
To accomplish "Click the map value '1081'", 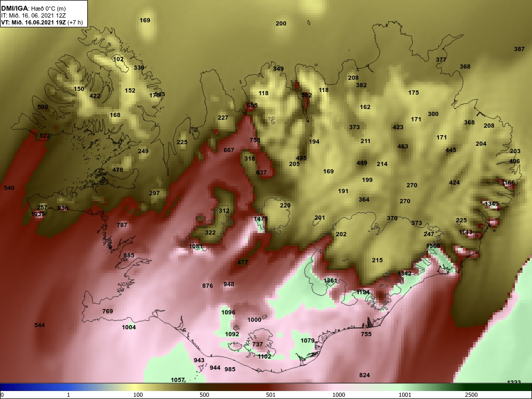I will pyautogui.click(x=196, y=246).
